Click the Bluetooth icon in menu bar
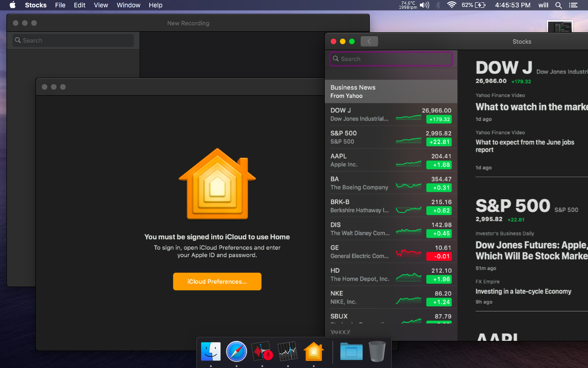This screenshot has width=588, height=368. (x=438, y=5)
